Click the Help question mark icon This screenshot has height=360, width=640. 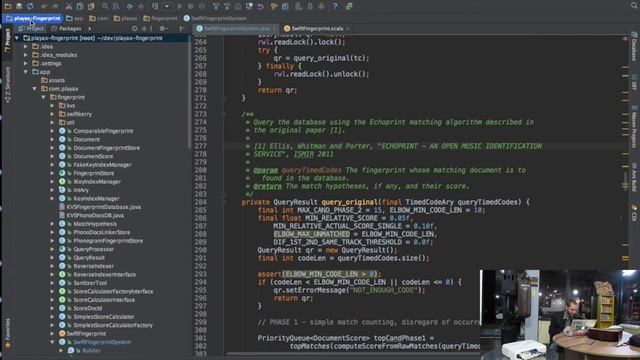point(335,6)
